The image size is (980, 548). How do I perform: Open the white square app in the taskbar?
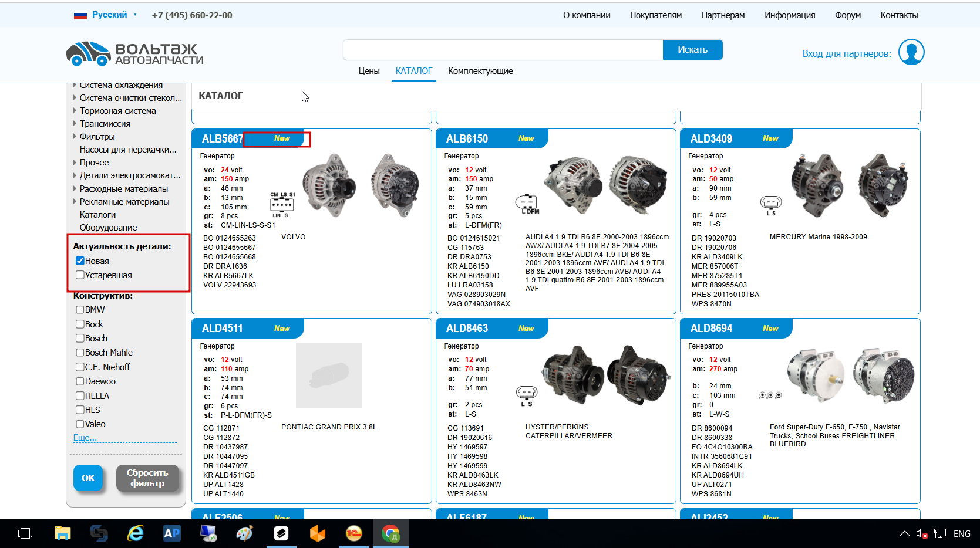coord(281,533)
